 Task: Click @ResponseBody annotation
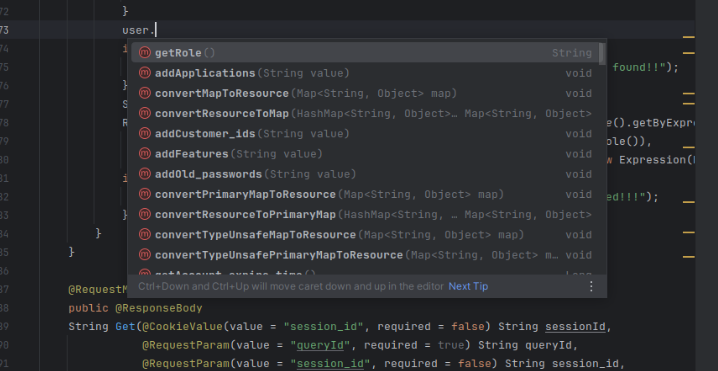click(x=158, y=308)
